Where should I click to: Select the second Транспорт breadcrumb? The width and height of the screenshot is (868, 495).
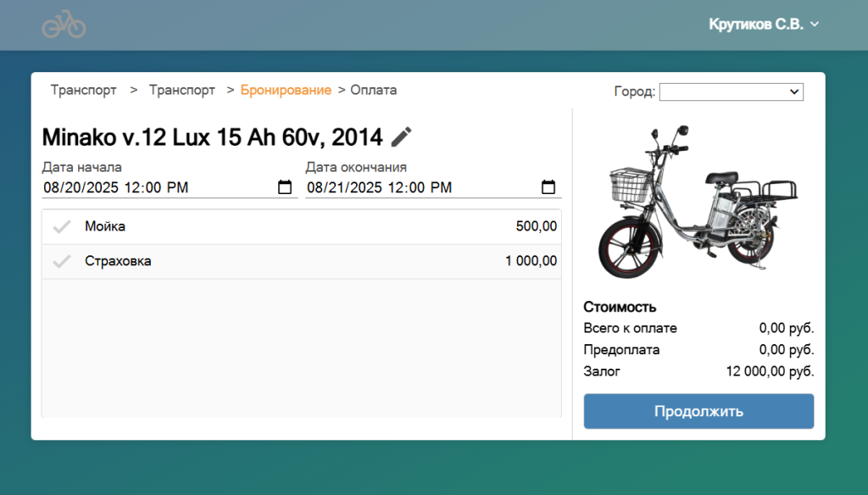click(181, 90)
